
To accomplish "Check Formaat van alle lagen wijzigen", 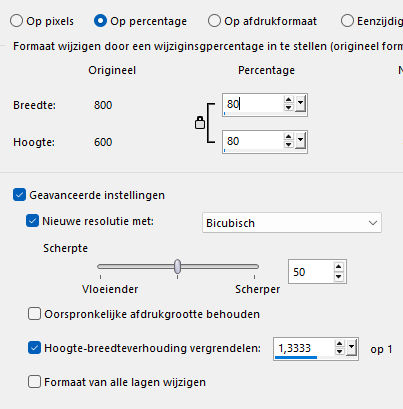I will [x=34, y=382].
